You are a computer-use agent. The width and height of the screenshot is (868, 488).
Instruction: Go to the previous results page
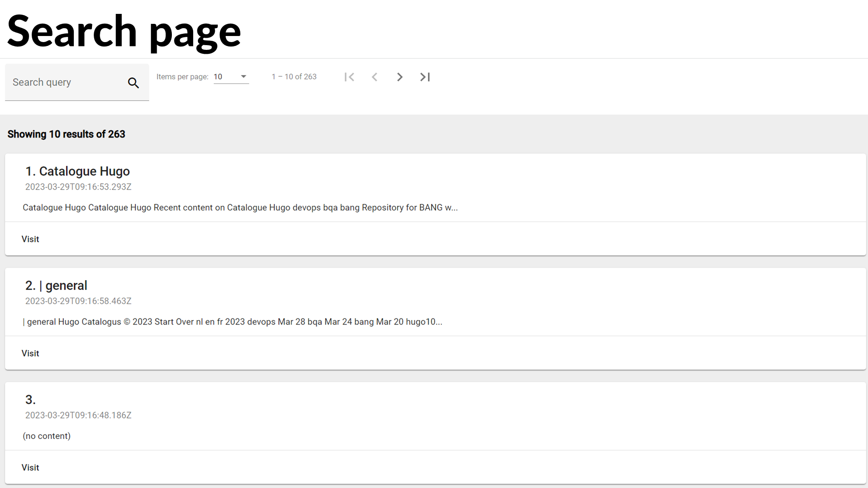375,77
